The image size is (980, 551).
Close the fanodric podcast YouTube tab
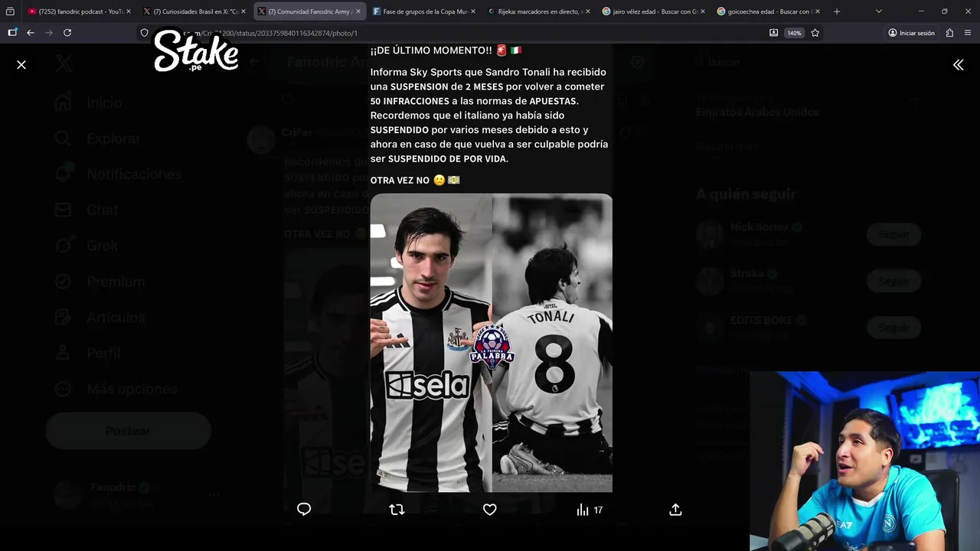(x=128, y=11)
